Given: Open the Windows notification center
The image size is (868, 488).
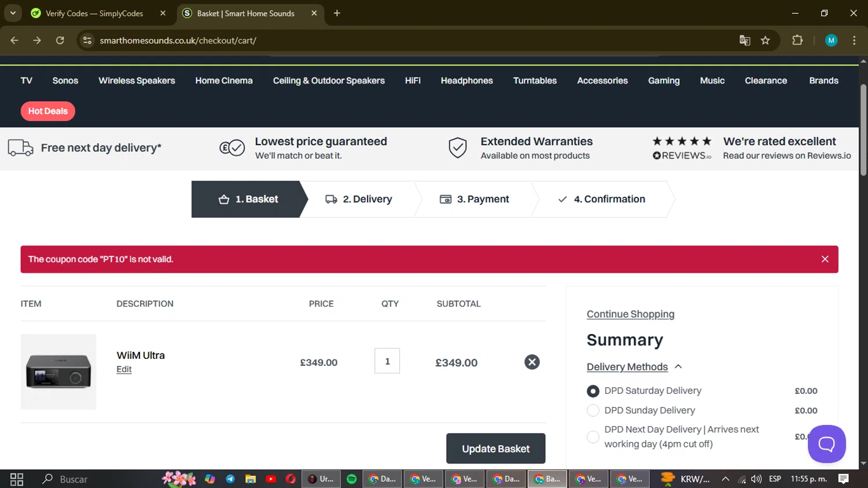Looking at the screenshot, I should pos(844,479).
